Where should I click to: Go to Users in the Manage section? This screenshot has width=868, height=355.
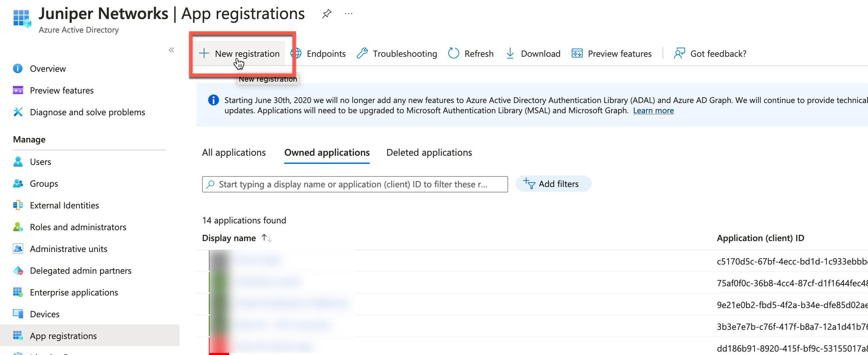[40, 162]
